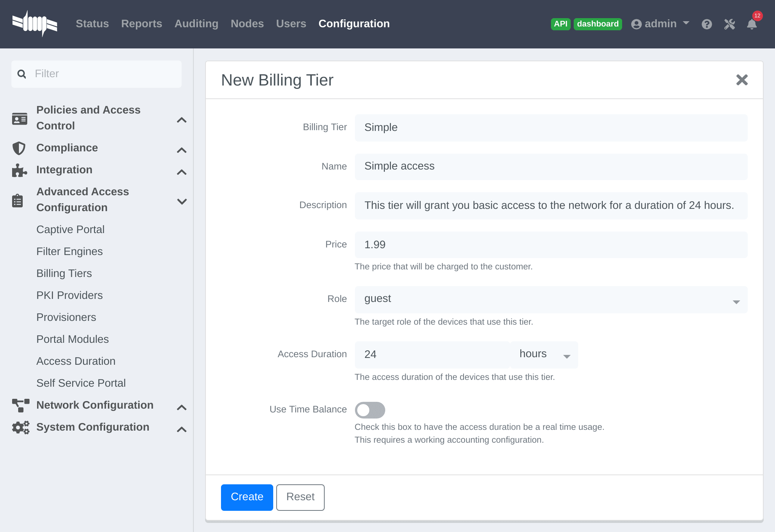This screenshot has height=532, width=775.
Task: Open Billing Tiers in sidebar
Action: click(64, 273)
